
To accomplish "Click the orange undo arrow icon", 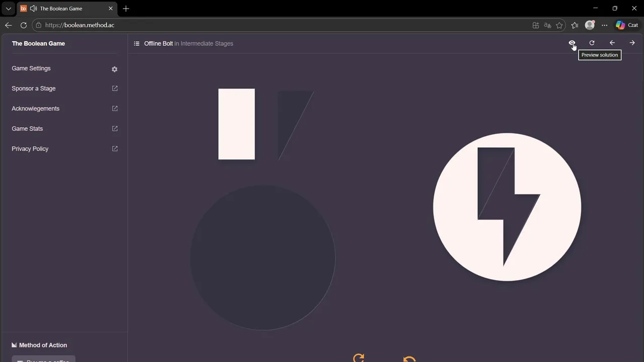I will pyautogui.click(x=410, y=358).
